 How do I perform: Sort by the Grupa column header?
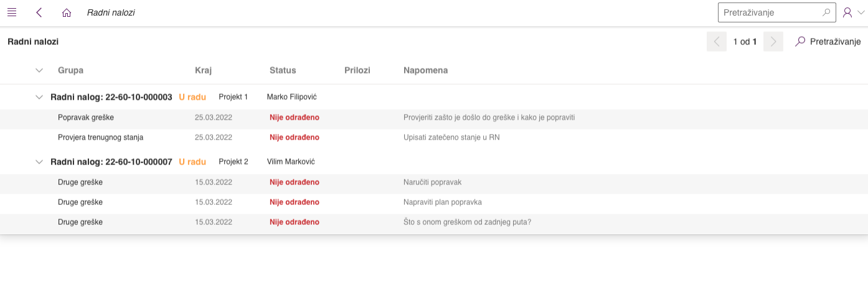(x=70, y=70)
